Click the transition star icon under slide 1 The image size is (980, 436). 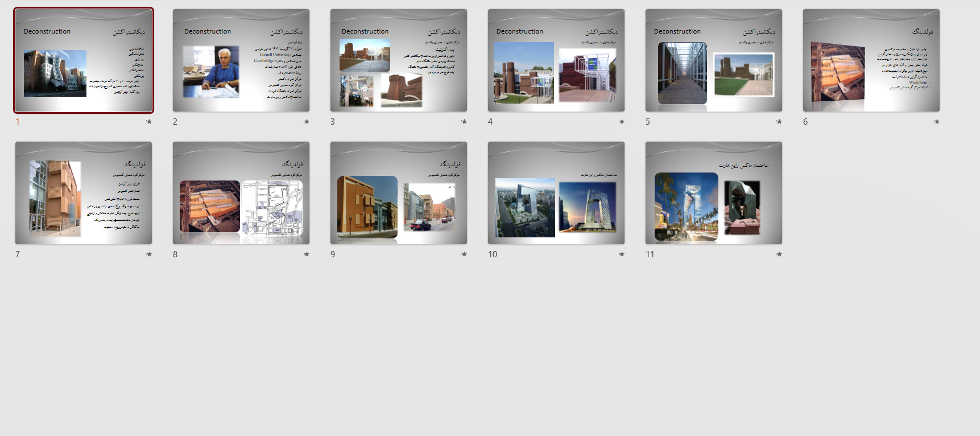(x=149, y=122)
